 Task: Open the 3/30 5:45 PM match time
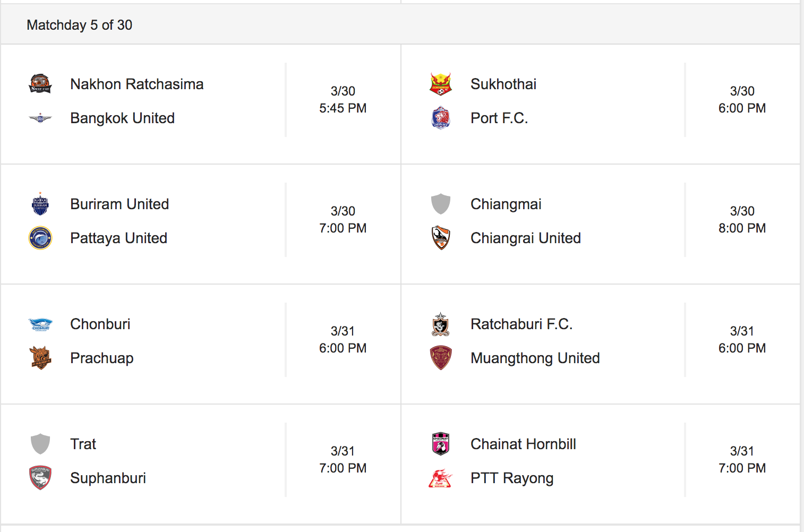coord(343,100)
